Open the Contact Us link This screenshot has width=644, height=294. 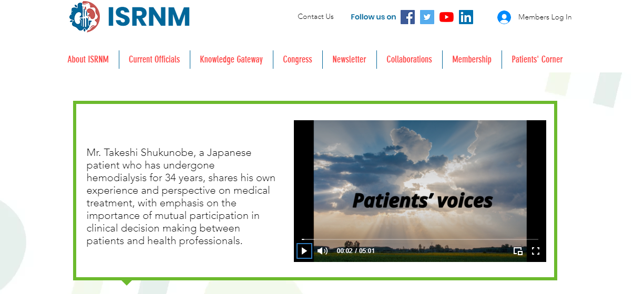pyautogui.click(x=315, y=16)
